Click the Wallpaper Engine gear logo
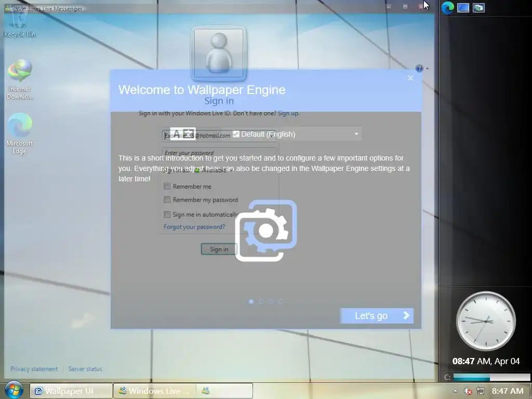532x399 pixels. [266, 231]
